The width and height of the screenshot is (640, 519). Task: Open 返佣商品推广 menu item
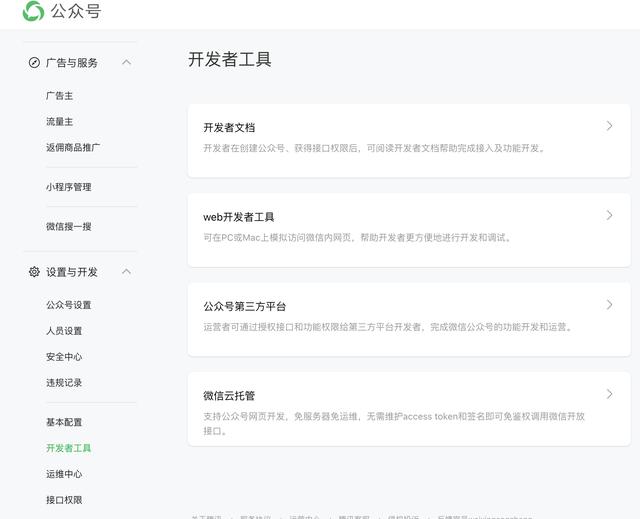coord(73,148)
